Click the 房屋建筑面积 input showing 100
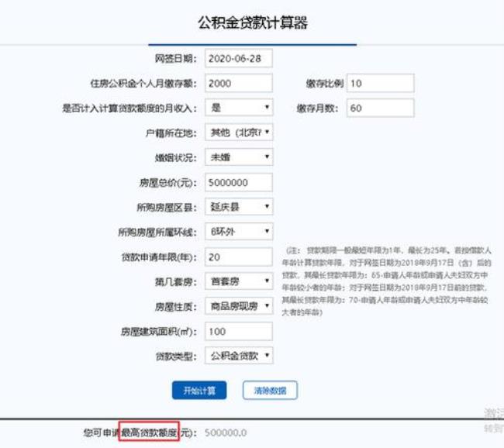 [x=239, y=331]
